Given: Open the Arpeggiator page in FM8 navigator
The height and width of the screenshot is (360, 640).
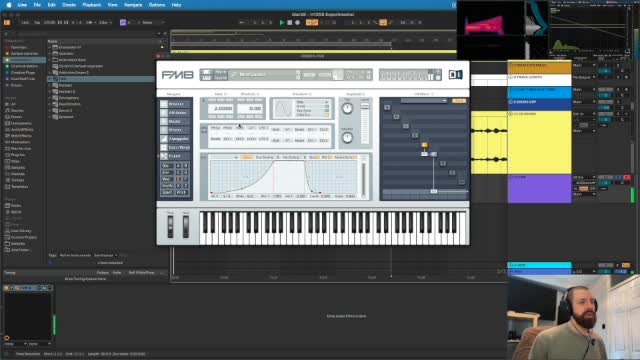Looking at the screenshot, I should tap(176, 139).
